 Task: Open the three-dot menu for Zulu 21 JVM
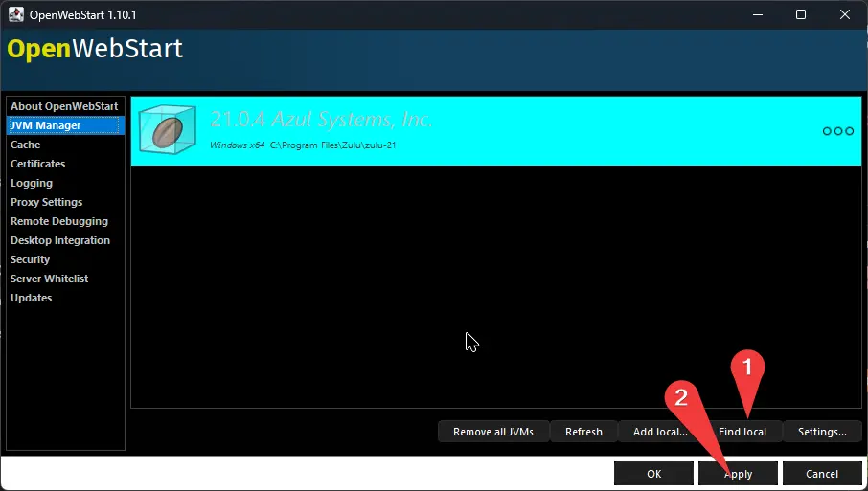(x=837, y=131)
